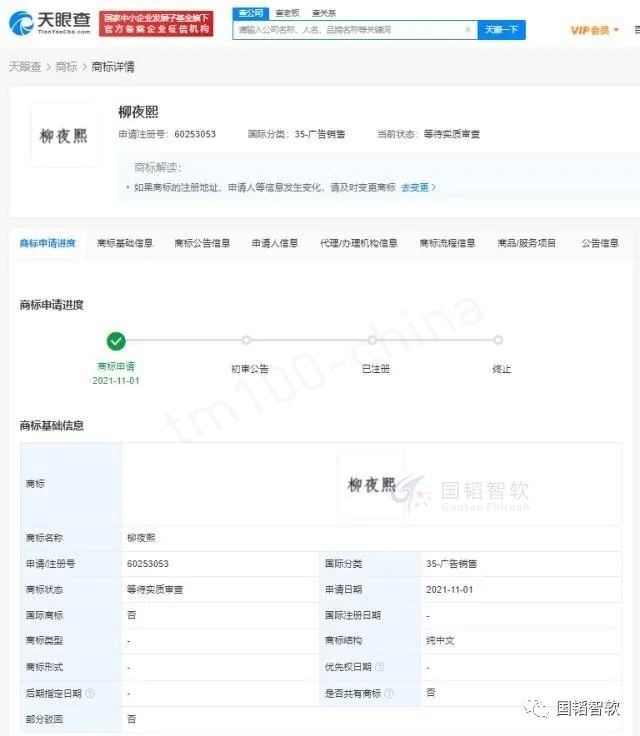Click the 天眼一下 search button
This screenshot has width=640, height=736.
(x=501, y=30)
